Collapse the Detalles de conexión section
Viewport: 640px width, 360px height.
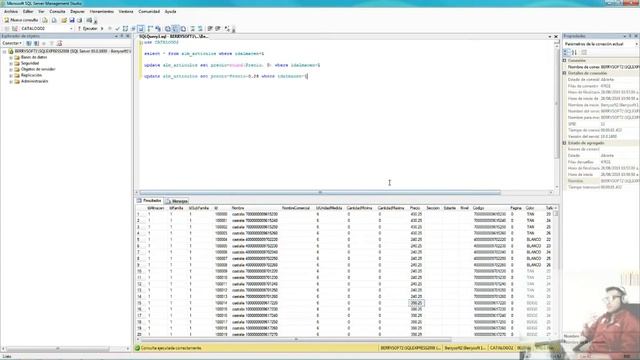click(x=565, y=73)
